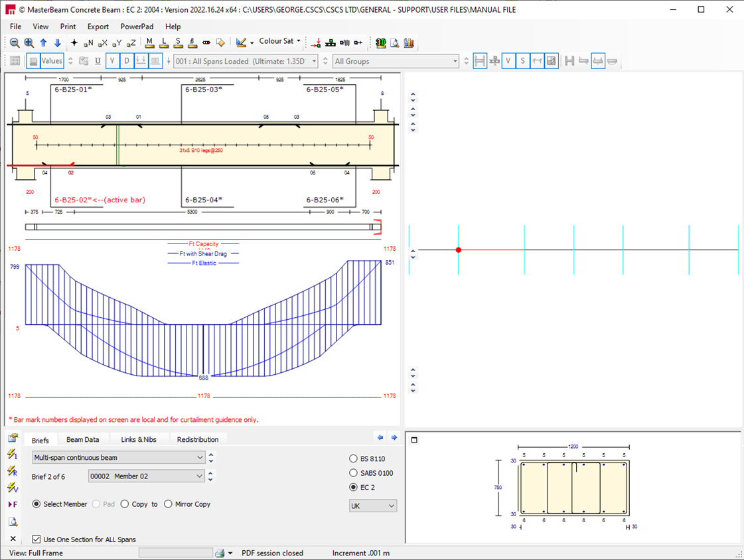Click the red node on the frame line
Viewport: 744px width, 560px height.
(459, 250)
